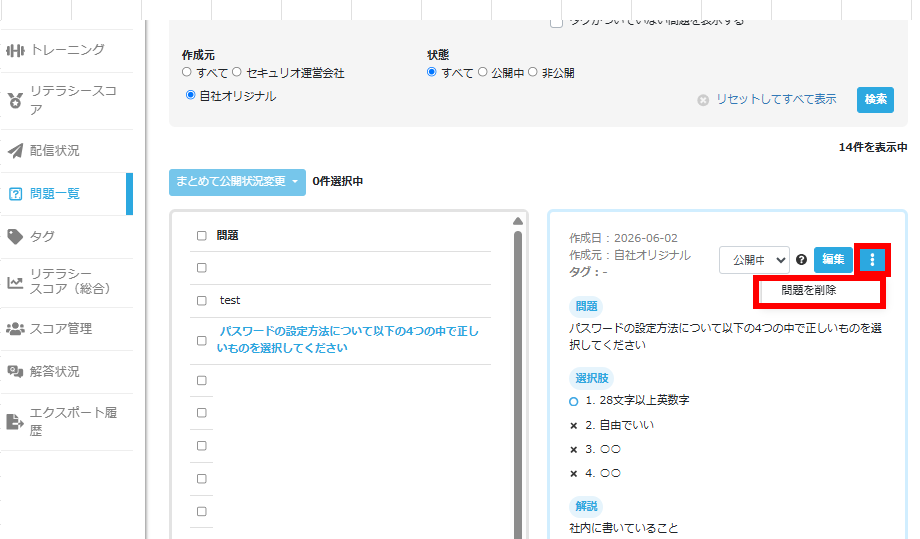This screenshot has height=539, width=920.
Task: Click the chart icon beside リテラシースコア(総合)
Action: coord(15,283)
